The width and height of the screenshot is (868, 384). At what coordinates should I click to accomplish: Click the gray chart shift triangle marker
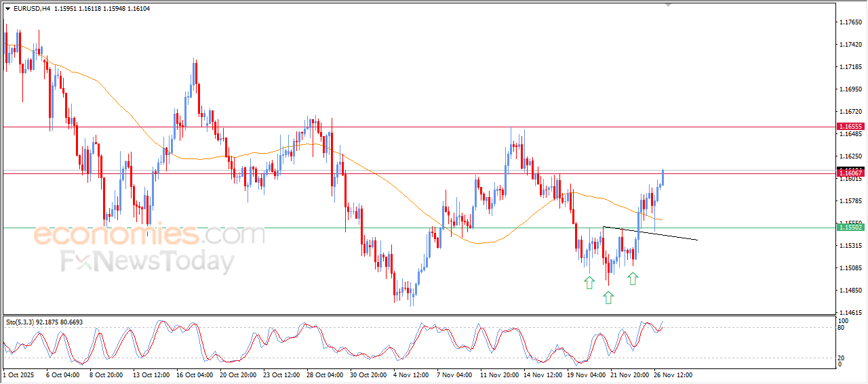669,5
